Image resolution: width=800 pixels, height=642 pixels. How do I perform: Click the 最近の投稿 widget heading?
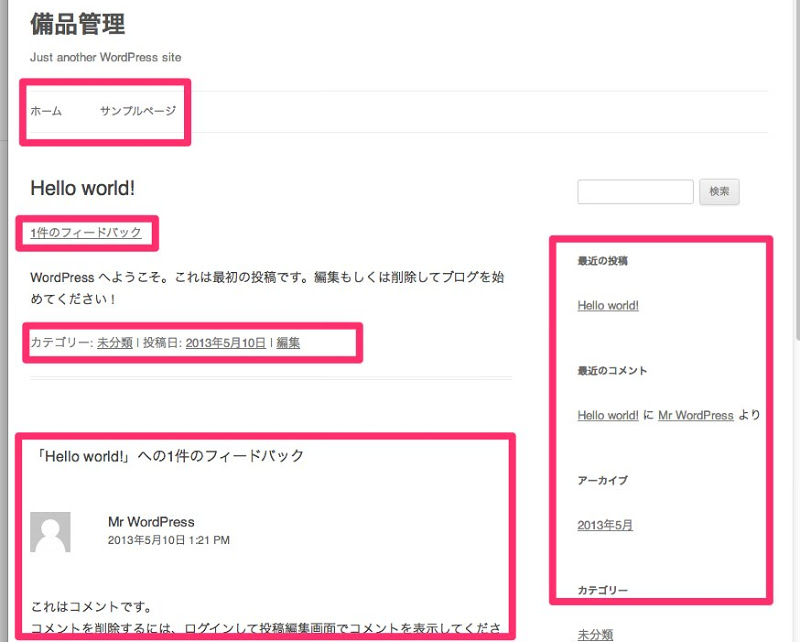point(603,261)
